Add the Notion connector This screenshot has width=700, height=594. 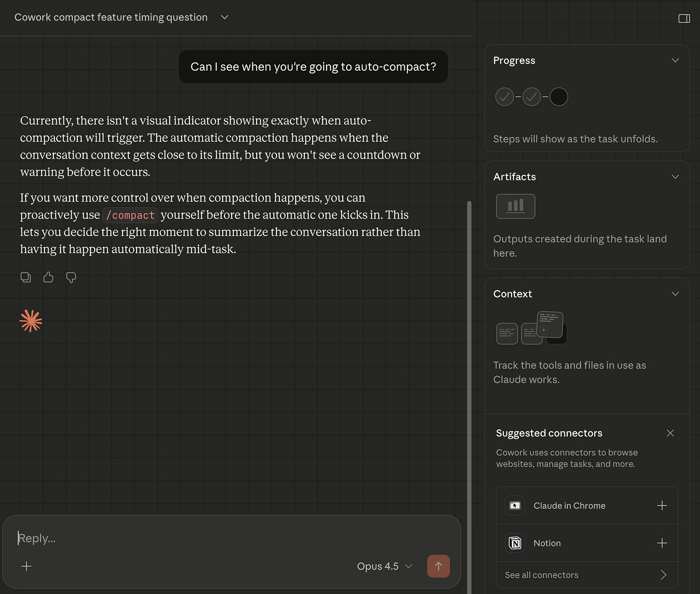662,543
